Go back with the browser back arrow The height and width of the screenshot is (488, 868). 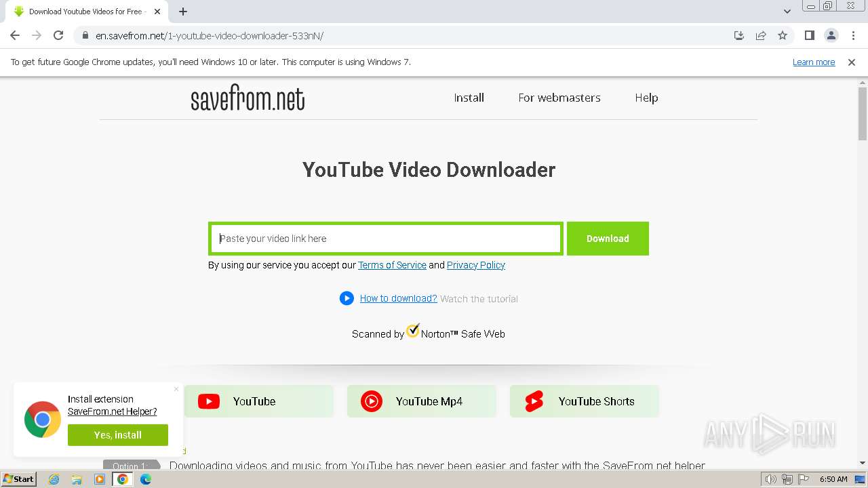pyautogui.click(x=15, y=35)
